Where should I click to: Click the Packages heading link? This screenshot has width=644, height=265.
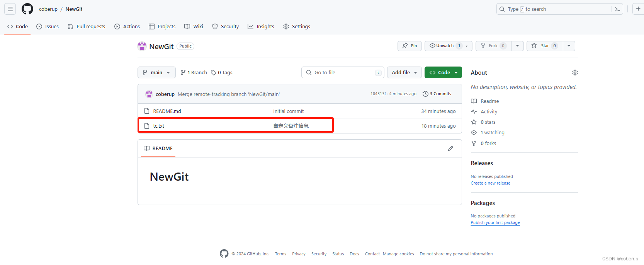[483, 203]
